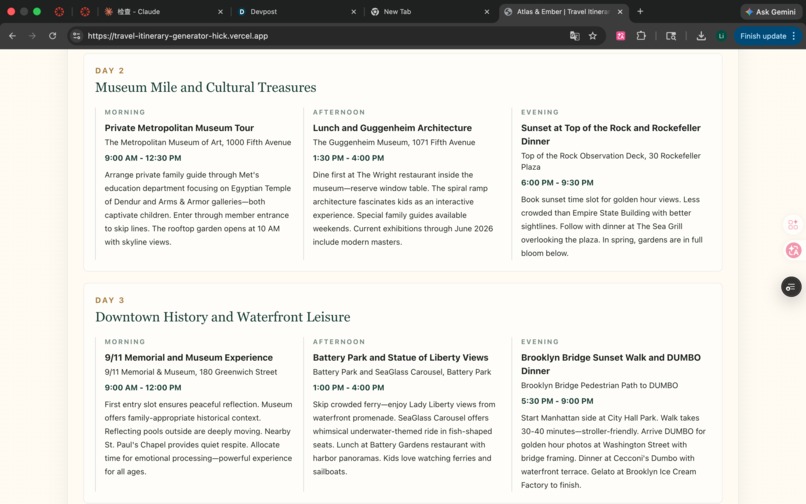Image resolution: width=806 pixels, height=504 pixels.
Task: Click the tab search icon in toolbar
Action: pos(671,36)
